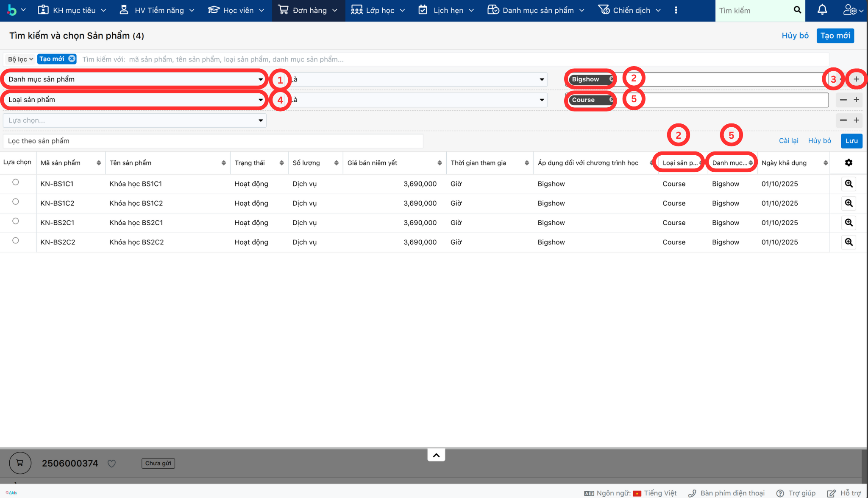Click the blue Lưu button

pyautogui.click(x=851, y=141)
